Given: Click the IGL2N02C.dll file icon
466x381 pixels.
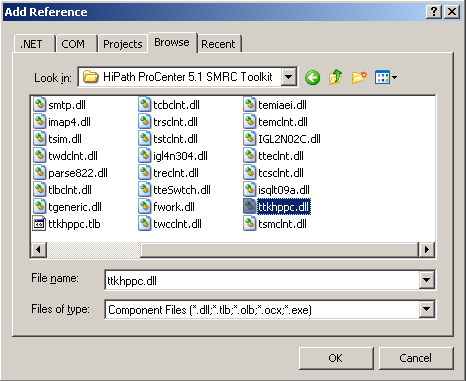Looking at the screenshot, I should tap(249, 138).
